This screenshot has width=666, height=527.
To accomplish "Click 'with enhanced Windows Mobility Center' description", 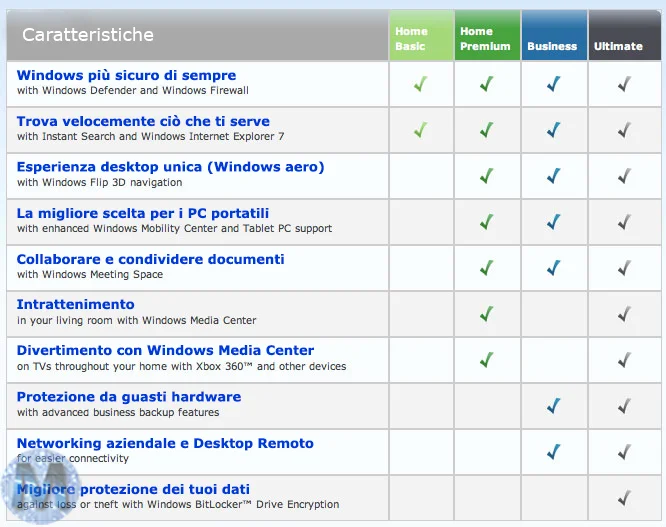I will (174, 228).
